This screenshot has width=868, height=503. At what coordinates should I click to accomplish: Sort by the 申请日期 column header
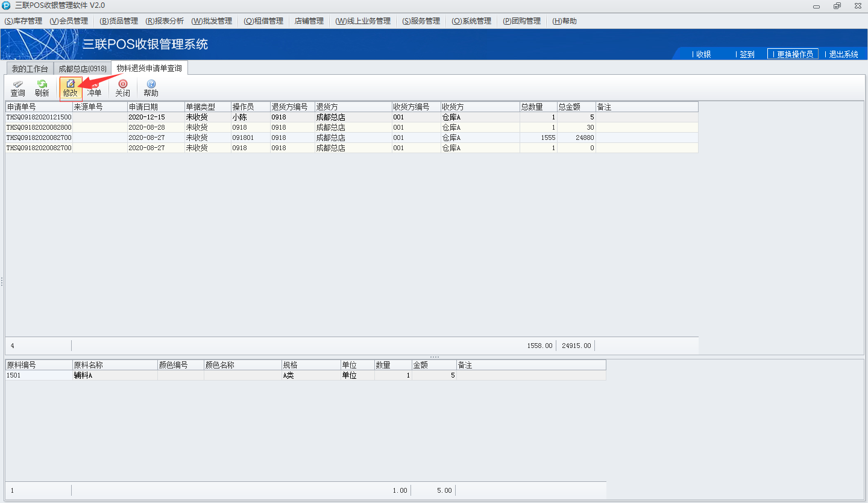156,107
